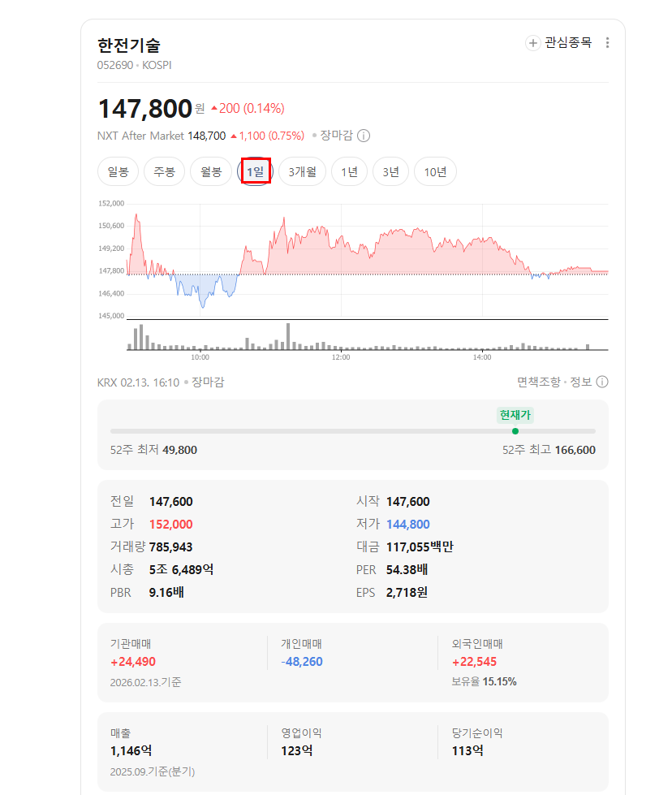672x795 pixels.
Task: Click the PBR value 9.16배
Action: pyautogui.click(x=166, y=592)
